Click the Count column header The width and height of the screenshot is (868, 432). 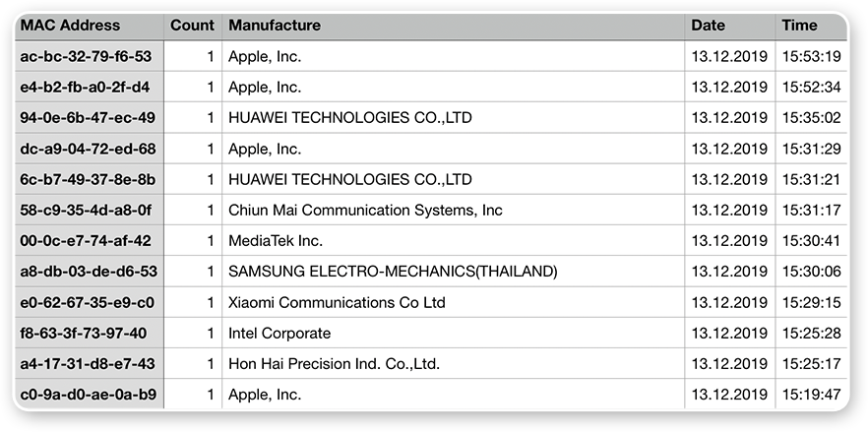coord(192,26)
